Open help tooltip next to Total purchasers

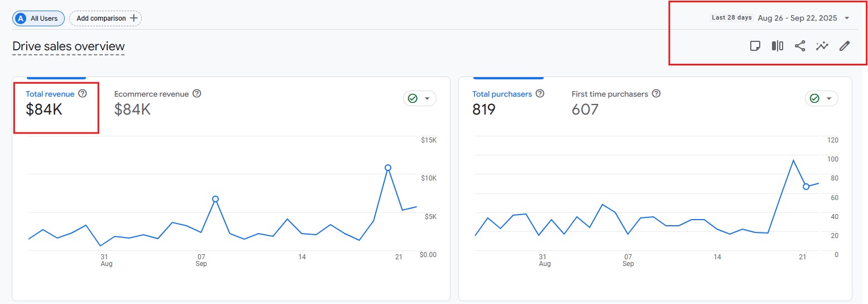pos(540,94)
